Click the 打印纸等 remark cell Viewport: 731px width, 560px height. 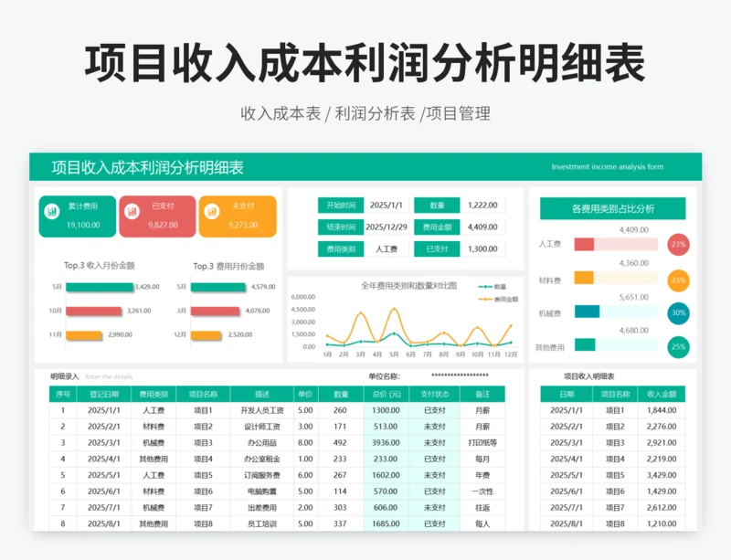[482, 443]
